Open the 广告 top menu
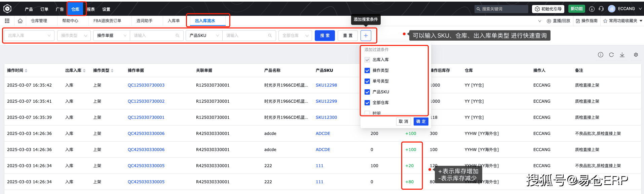 pos(60,9)
